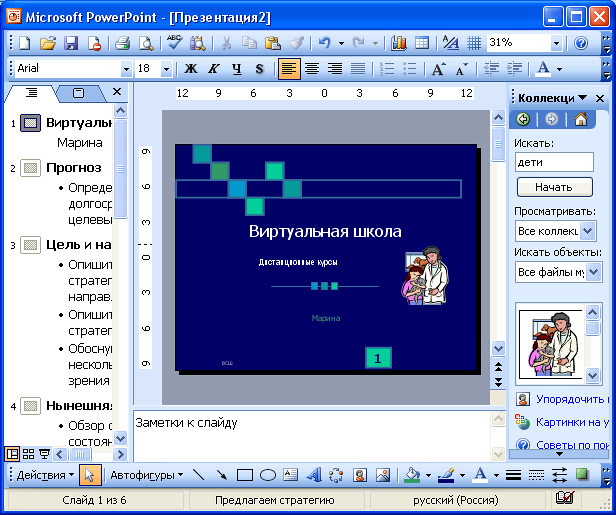Switch to the Slides tab
The width and height of the screenshot is (616, 515).
coord(79,93)
